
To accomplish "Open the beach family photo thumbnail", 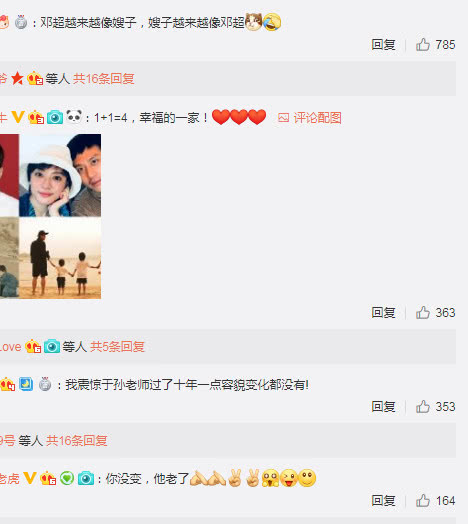I will [x=60, y=258].
